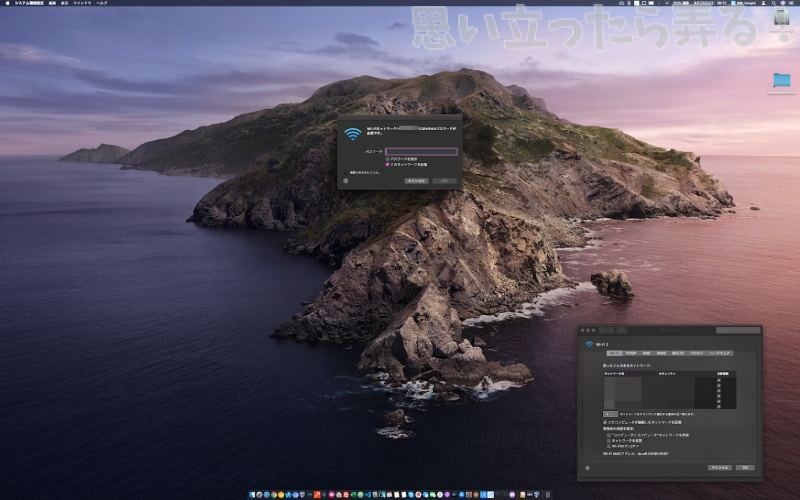Click the ネットワーク名 column header
The height and width of the screenshot is (500, 800).
point(614,373)
